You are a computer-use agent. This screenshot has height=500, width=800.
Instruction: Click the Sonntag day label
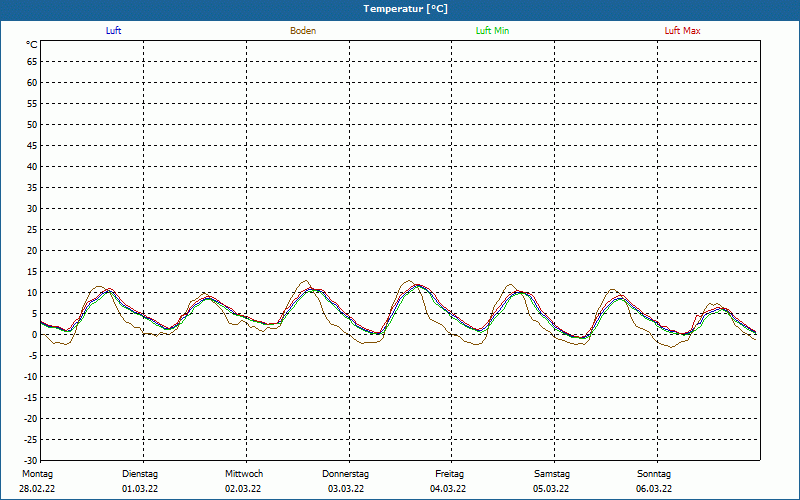click(x=654, y=474)
